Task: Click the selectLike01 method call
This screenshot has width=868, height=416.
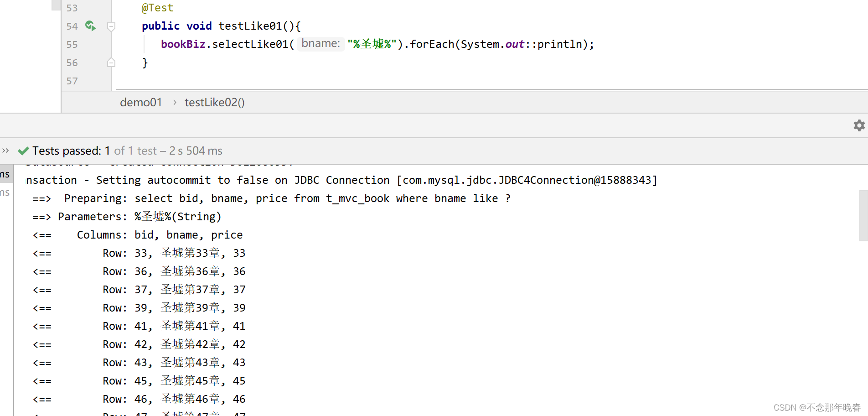Action: pyautogui.click(x=250, y=44)
